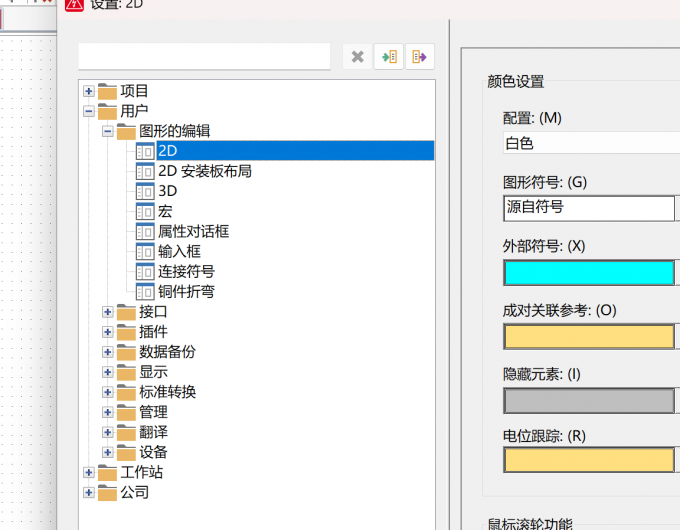This screenshot has width=680, height=530.
Task: Click the 接口 folder icon
Action: (126, 312)
